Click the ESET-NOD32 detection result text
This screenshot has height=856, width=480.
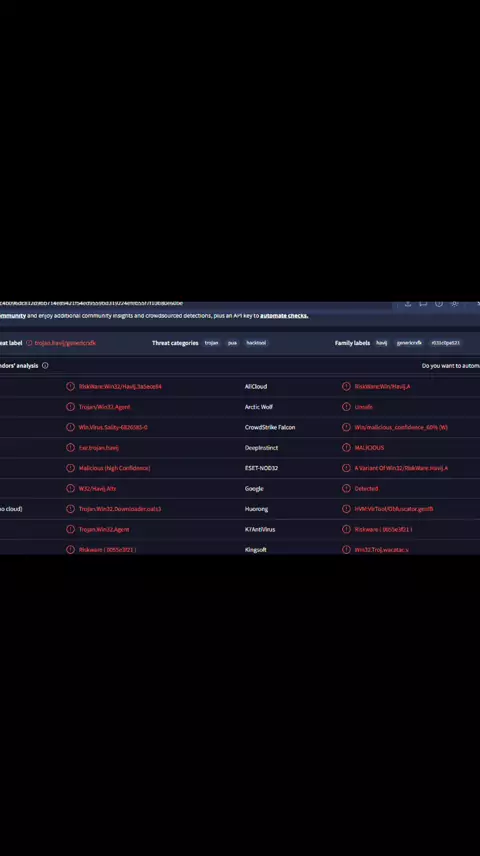pyautogui.click(x=401, y=468)
